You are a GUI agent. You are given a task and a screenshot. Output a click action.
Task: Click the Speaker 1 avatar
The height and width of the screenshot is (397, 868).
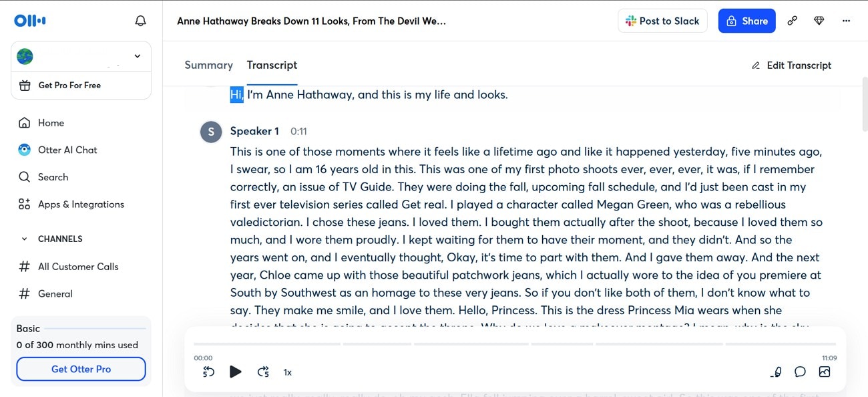coord(211,132)
